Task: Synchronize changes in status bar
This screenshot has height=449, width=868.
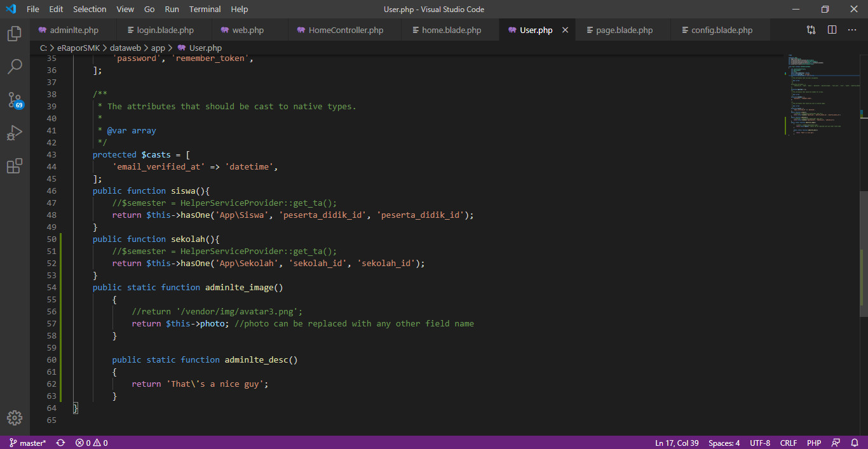Action: (60, 443)
